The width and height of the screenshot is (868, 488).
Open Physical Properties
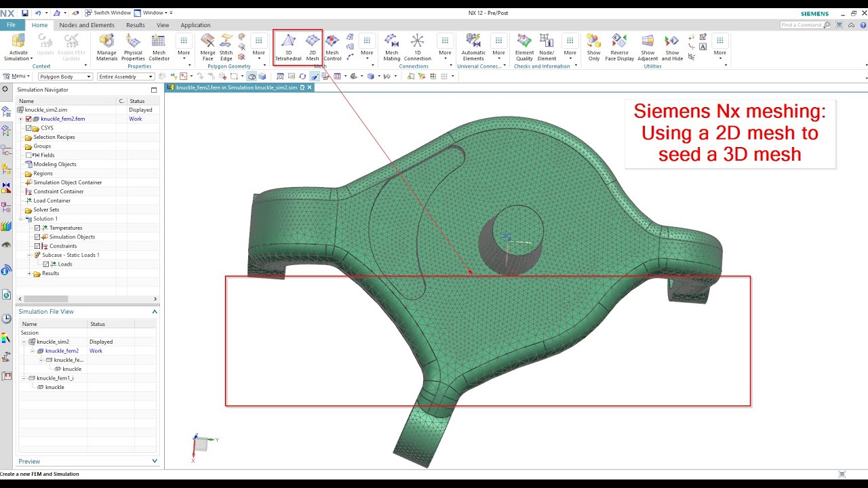(x=133, y=47)
